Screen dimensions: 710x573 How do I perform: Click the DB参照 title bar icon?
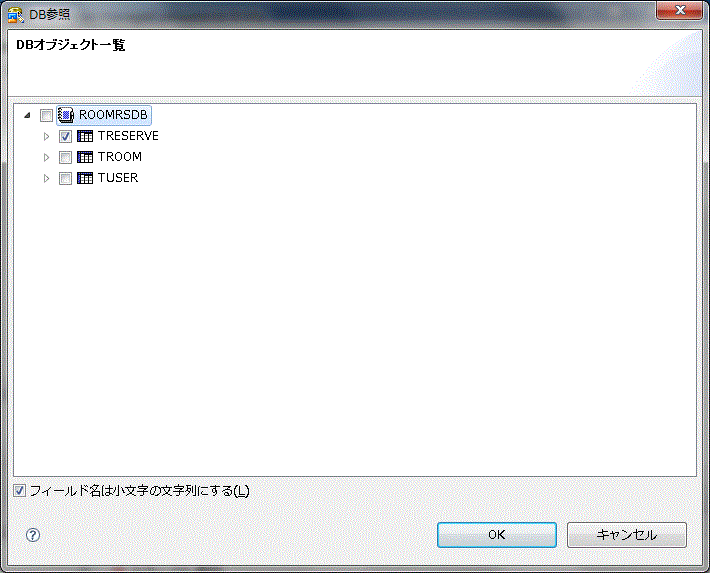click(15, 15)
